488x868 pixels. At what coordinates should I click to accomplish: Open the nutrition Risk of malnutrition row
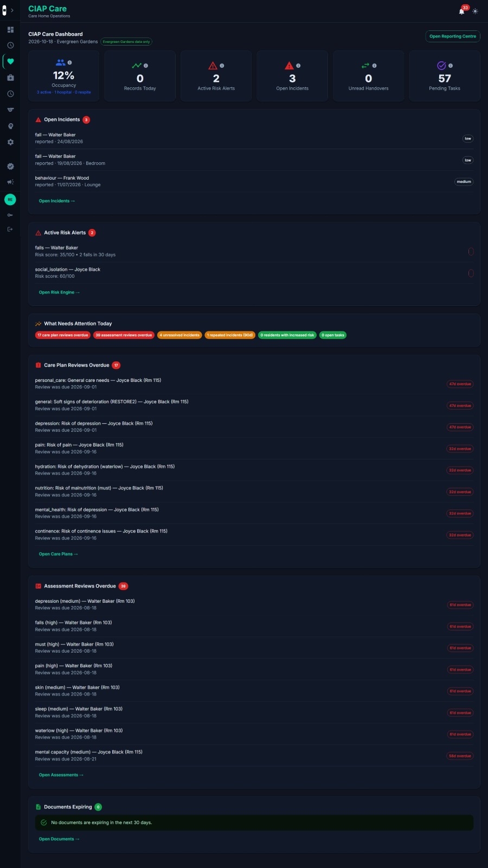coord(254,492)
